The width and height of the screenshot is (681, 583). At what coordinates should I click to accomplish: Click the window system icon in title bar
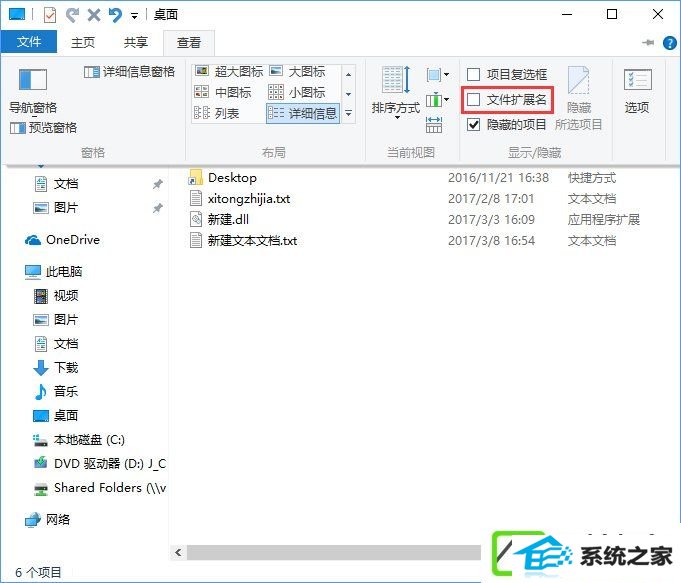pos(17,15)
